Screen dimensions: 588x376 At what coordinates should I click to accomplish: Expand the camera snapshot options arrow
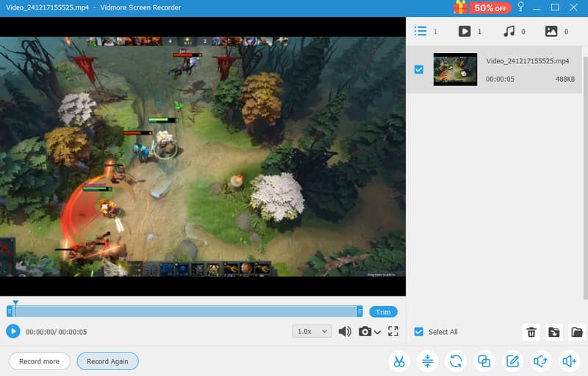pos(378,333)
